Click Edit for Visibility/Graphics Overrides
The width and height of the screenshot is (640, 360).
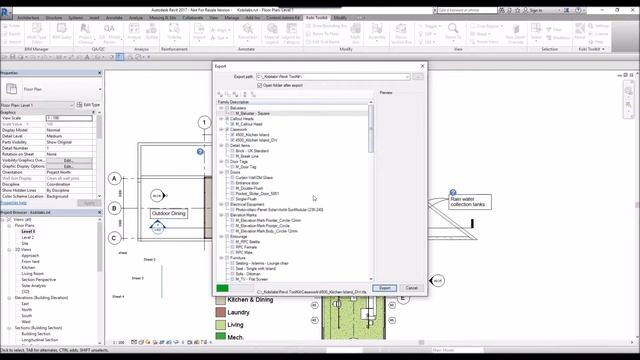pyautogui.click(x=69, y=160)
